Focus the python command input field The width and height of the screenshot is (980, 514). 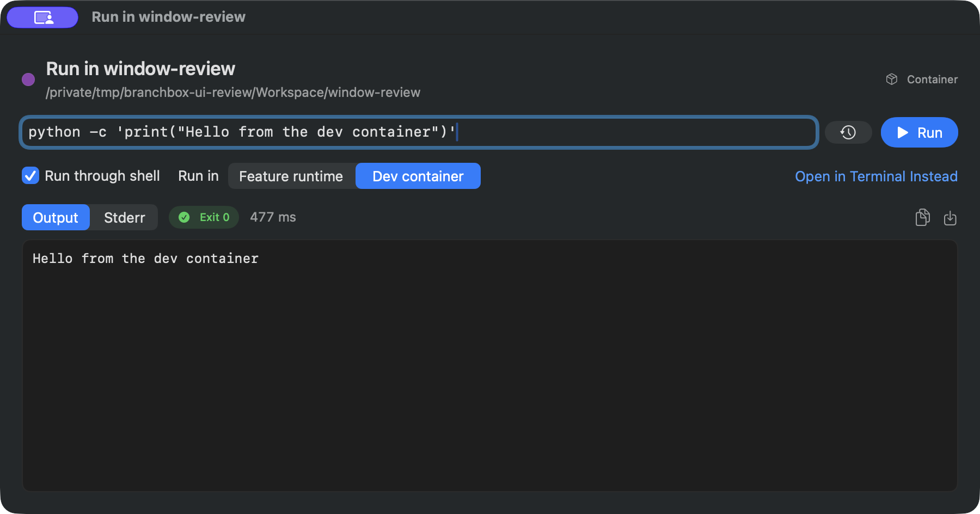click(419, 132)
